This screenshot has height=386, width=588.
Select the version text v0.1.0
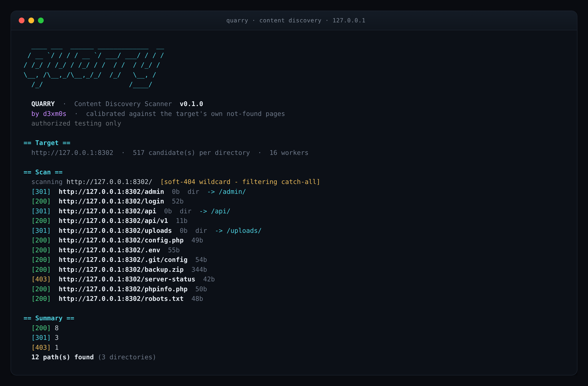(x=191, y=104)
